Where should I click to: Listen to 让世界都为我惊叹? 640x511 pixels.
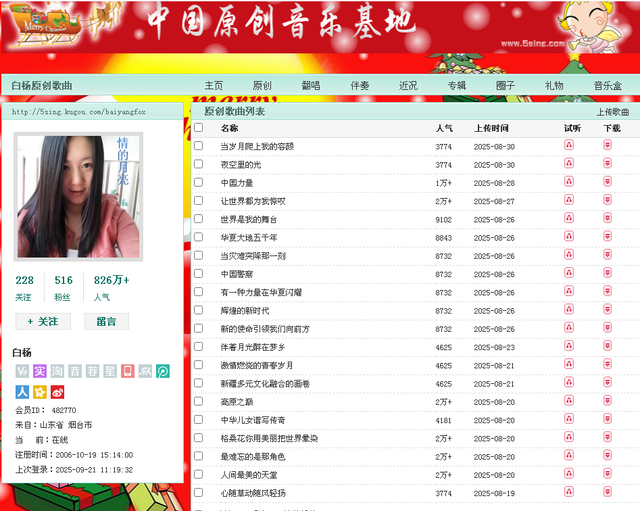[x=569, y=200]
